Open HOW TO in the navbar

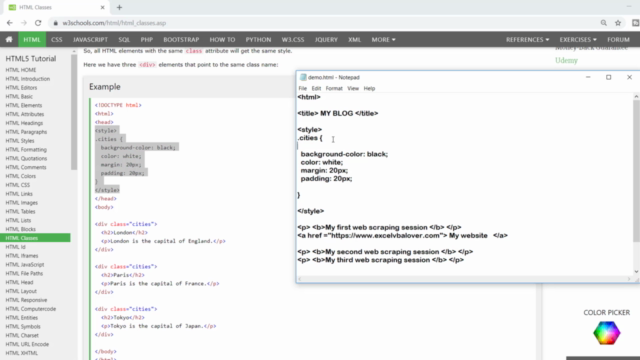click(x=222, y=40)
